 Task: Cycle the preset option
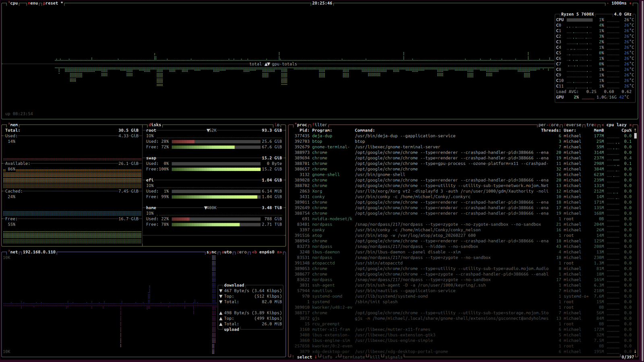pyautogui.click(x=51, y=3)
